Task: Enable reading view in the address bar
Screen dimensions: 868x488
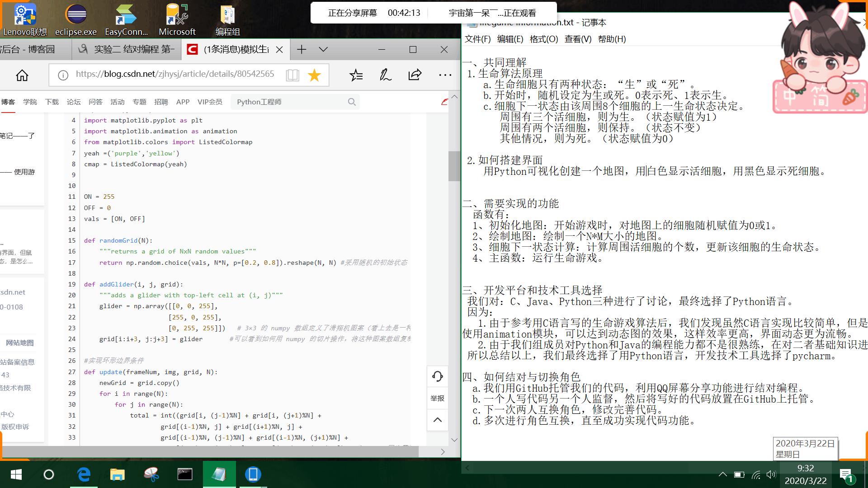Action: (x=292, y=75)
